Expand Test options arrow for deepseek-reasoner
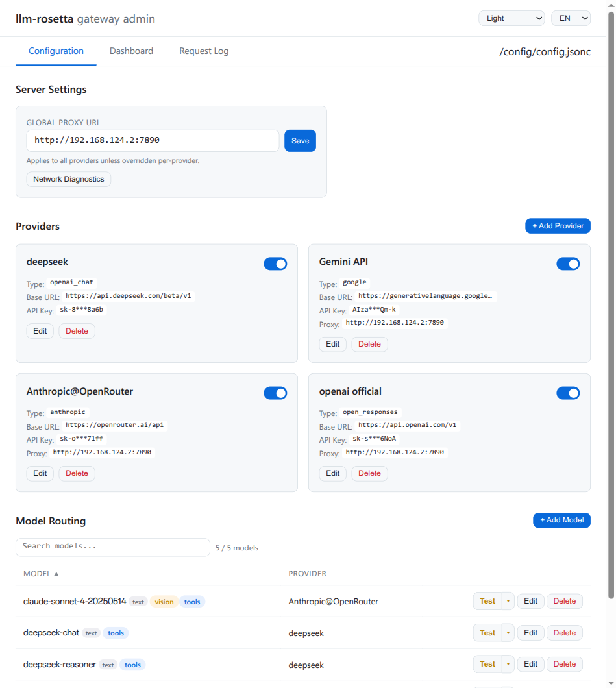 point(508,664)
